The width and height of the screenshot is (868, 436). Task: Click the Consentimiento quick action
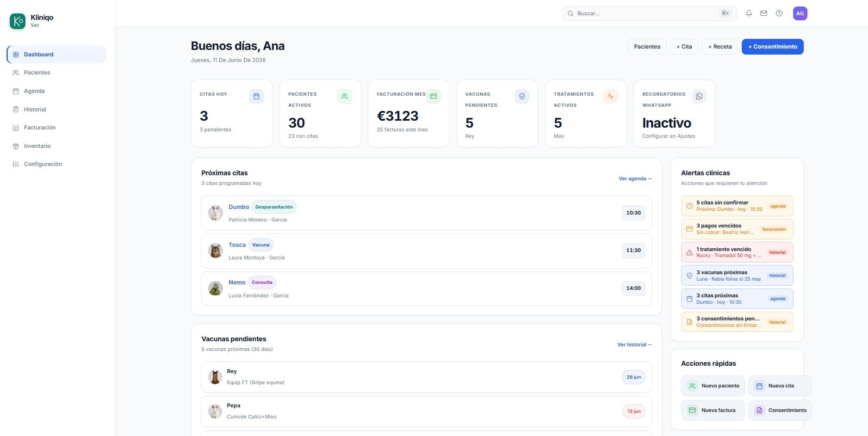[x=780, y=410]
